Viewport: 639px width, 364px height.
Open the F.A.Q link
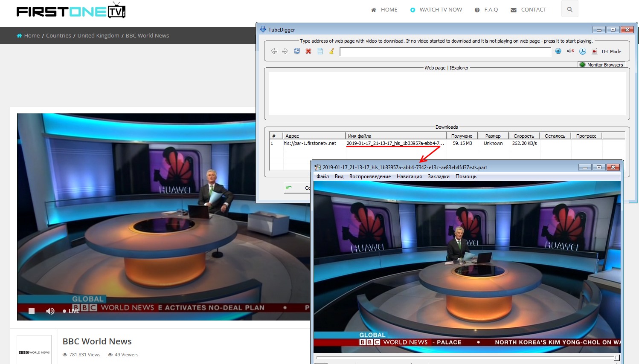[x=486, y=9]
